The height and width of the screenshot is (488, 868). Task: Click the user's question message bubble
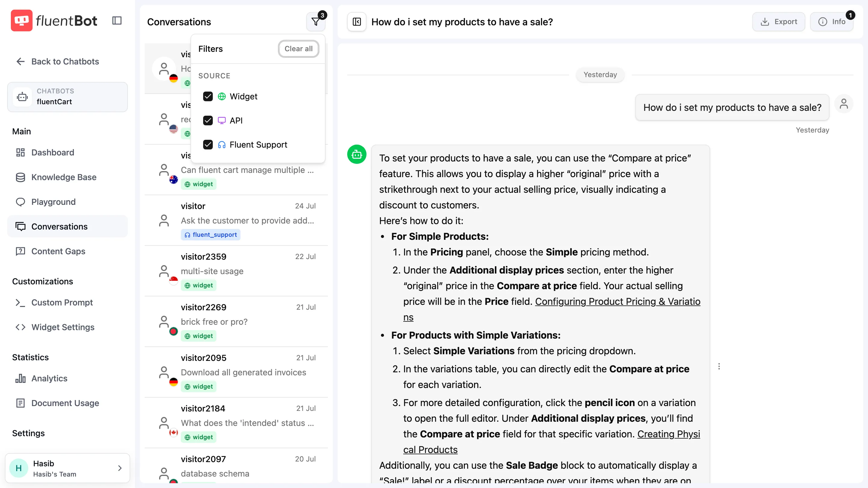point(732,107)
